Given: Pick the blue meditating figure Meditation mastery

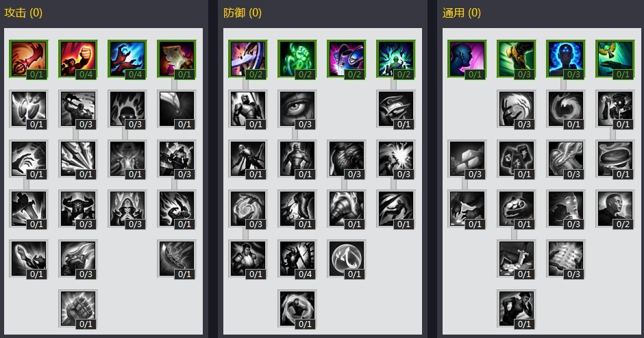Looking at the screenshot, I should (565, 59).
